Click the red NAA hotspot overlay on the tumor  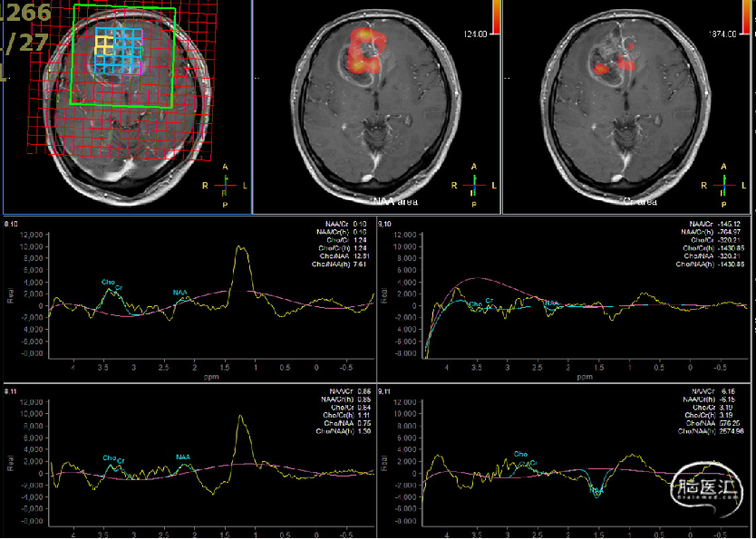coord(366,50)
